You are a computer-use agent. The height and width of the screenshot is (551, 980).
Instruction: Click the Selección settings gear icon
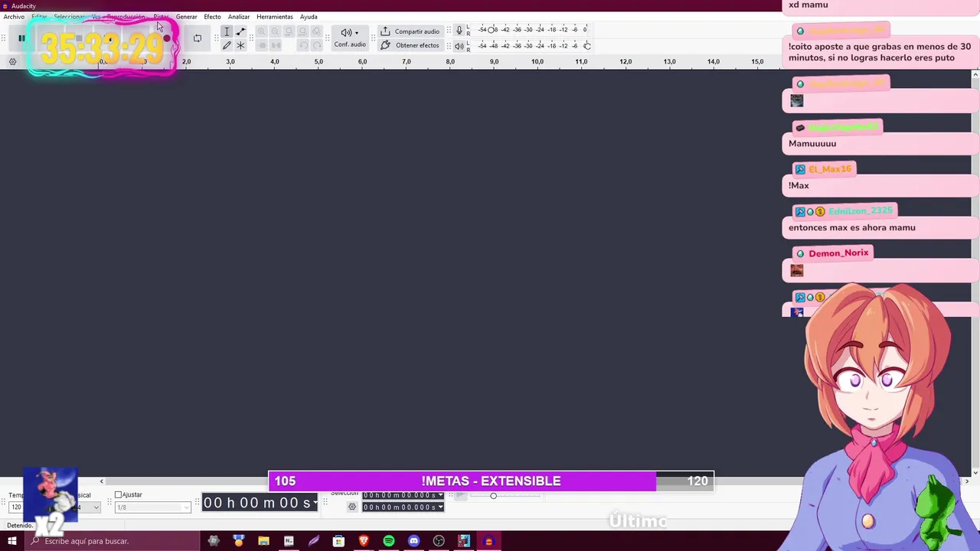click(x=352, y=507)
